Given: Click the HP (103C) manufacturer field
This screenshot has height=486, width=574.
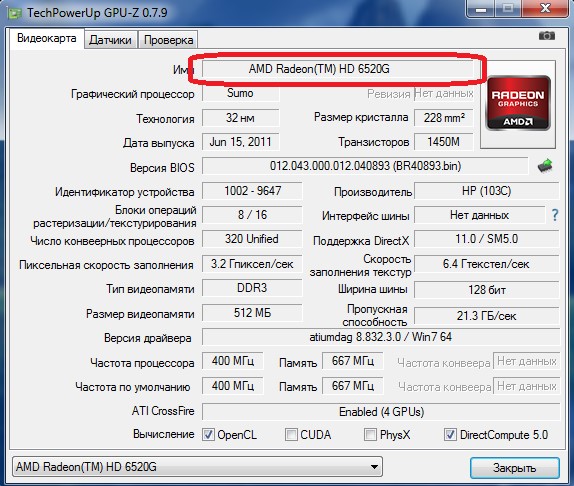Looking at the screenshot, I should [487, 191].
